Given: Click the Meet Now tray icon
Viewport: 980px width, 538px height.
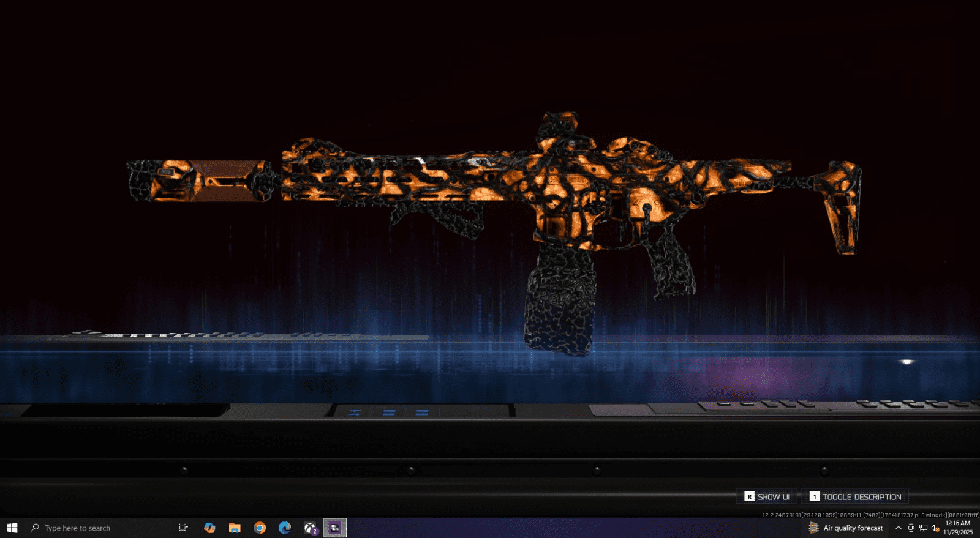Looking at the screenshot, I should [x=911, y=528].
